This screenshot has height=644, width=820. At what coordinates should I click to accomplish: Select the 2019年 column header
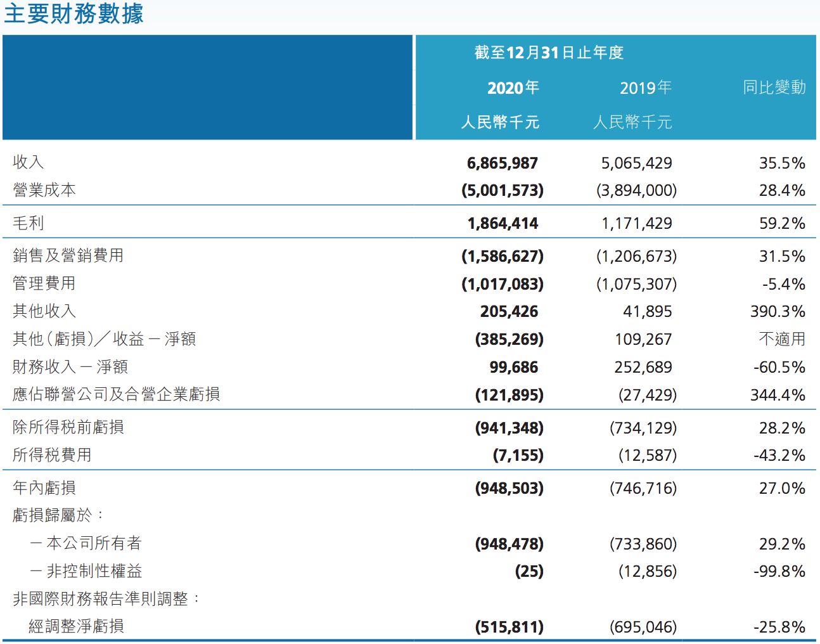tap(646, 88)
